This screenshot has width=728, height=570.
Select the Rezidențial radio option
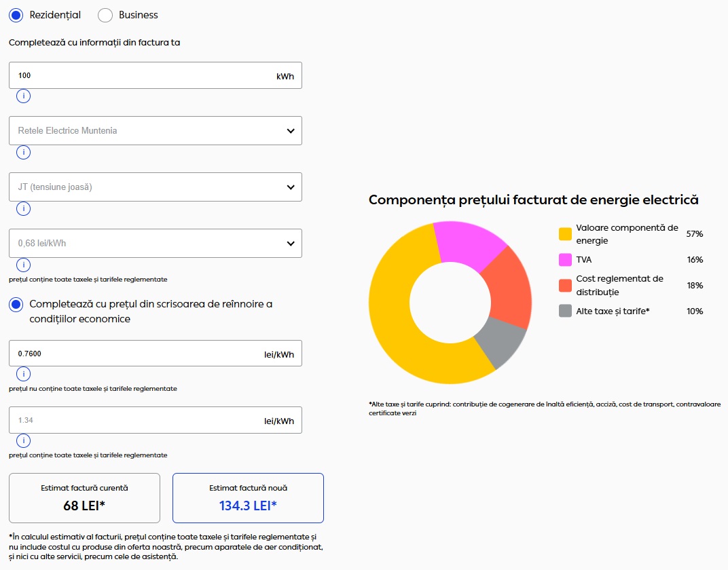(16, 15)
